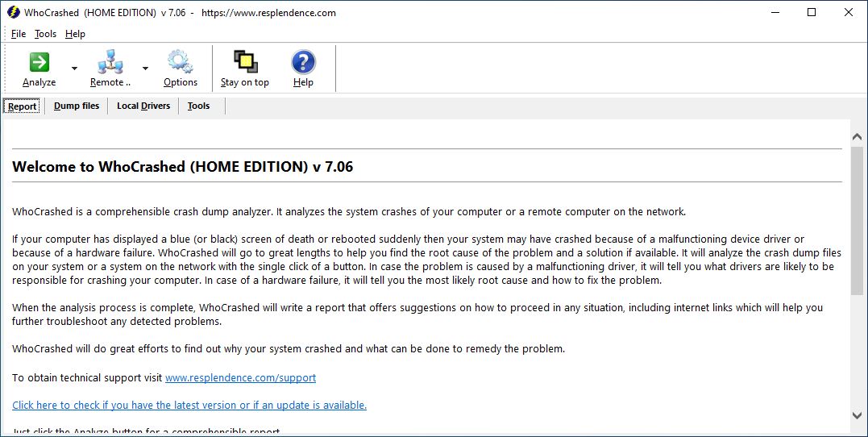Expand the Remote dropdown arrow

click(x=145, y=69)
